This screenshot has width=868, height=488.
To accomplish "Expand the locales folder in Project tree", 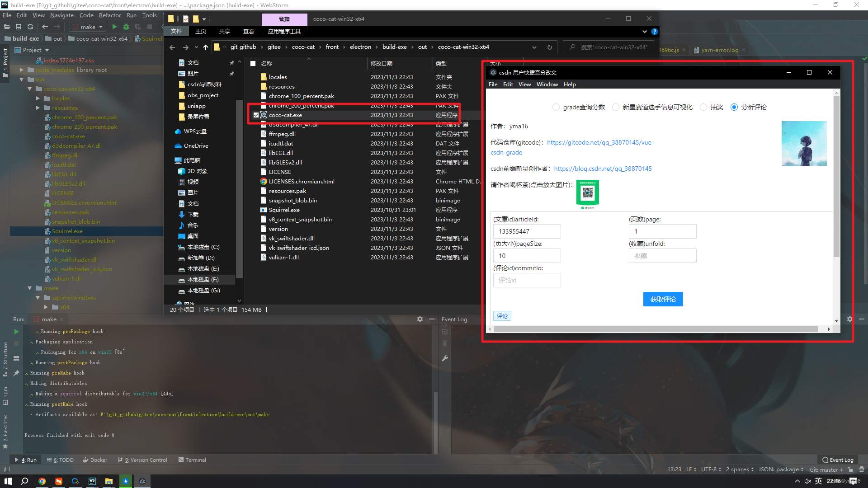I will 38,98.
